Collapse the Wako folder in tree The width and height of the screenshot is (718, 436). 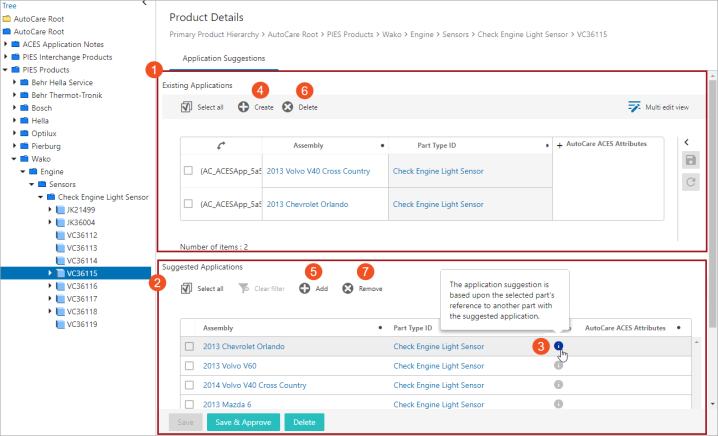(14, 158)
